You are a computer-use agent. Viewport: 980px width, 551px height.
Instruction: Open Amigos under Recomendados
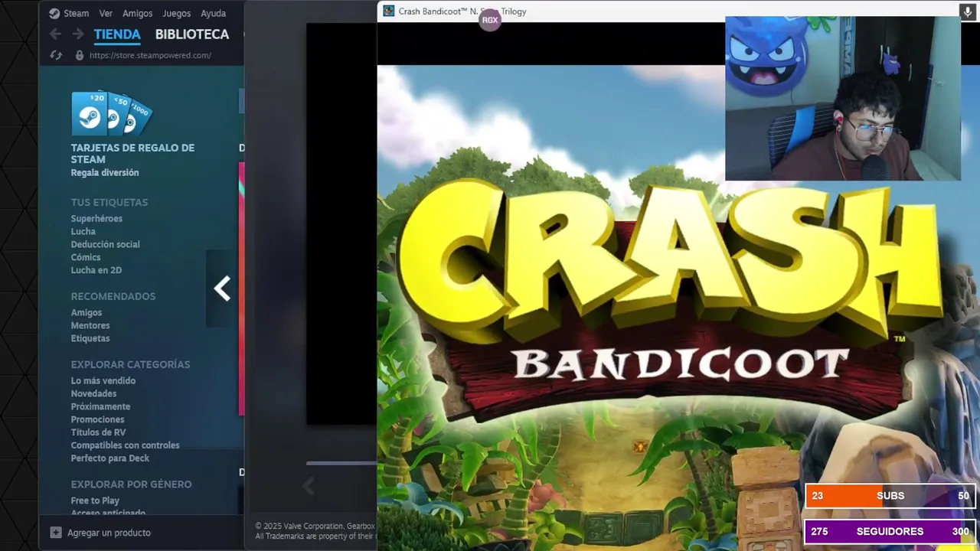click(x=87, y=312)
